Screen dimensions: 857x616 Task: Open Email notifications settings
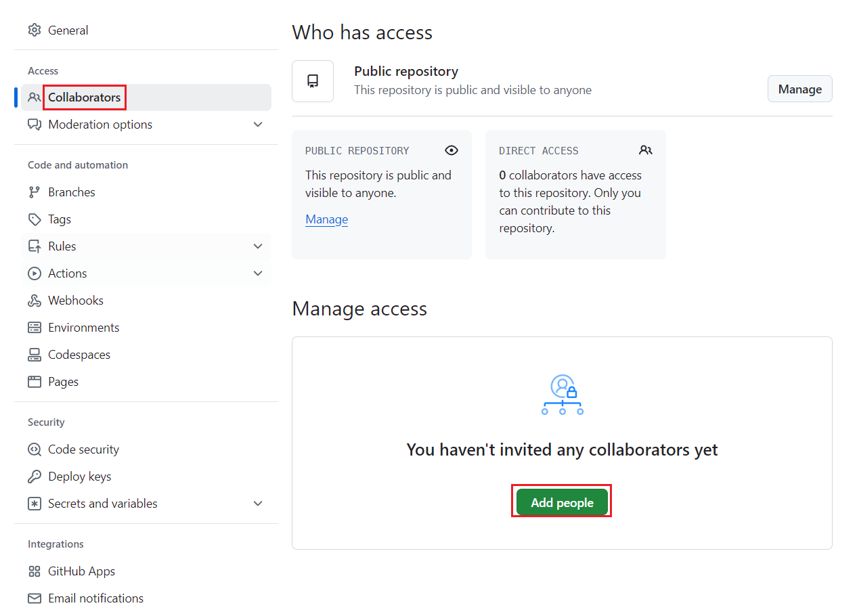click(x=146, y=598)
